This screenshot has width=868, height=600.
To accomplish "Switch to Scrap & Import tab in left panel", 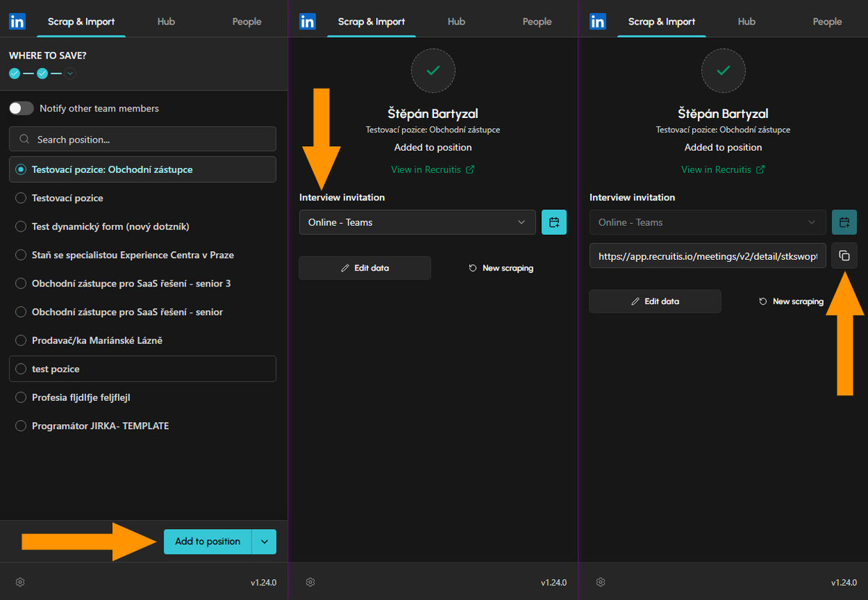I will [81, 22].
